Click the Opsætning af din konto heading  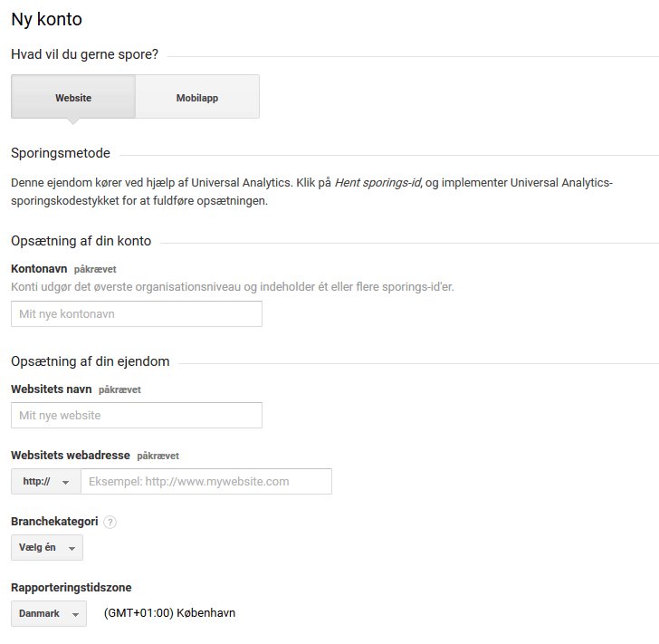[x=81, y=241]
